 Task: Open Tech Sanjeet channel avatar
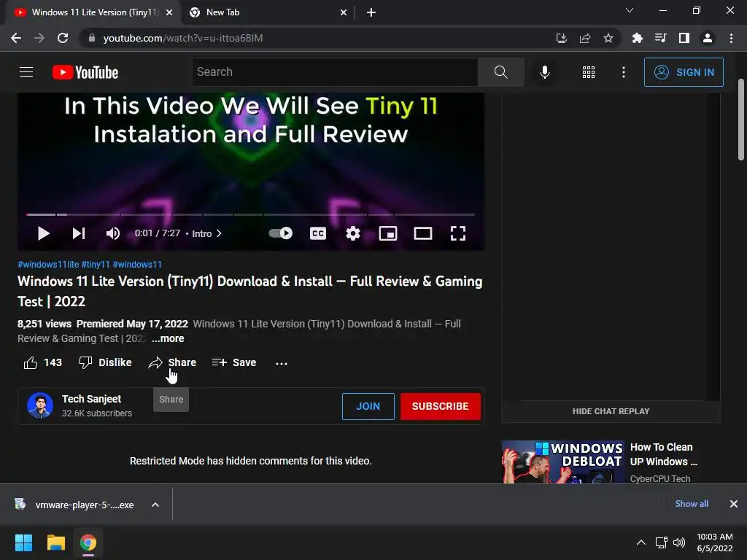(40, 405)
